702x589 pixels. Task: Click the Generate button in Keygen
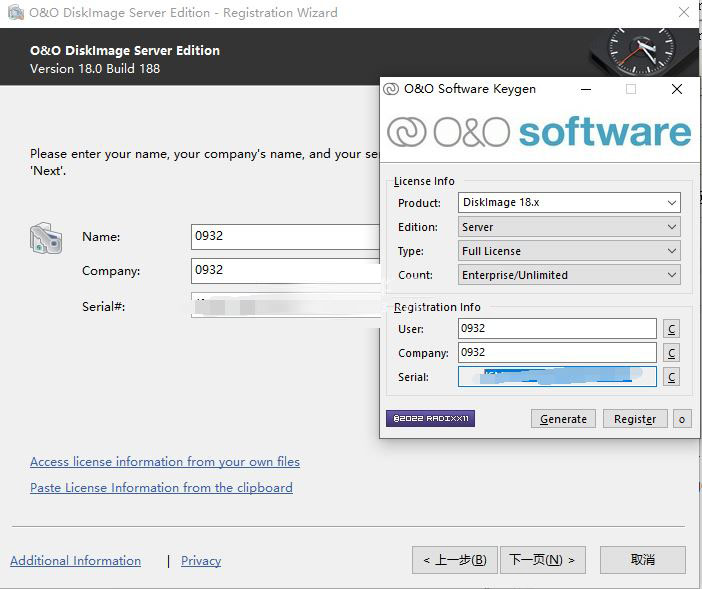tap(563, 419)
